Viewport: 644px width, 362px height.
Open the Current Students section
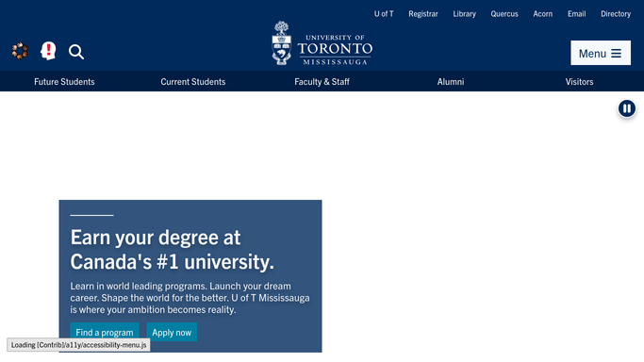point(193,82)
